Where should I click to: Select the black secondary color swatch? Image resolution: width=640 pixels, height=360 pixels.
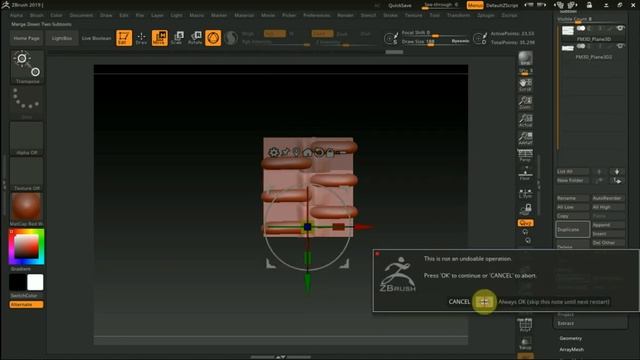18,282
